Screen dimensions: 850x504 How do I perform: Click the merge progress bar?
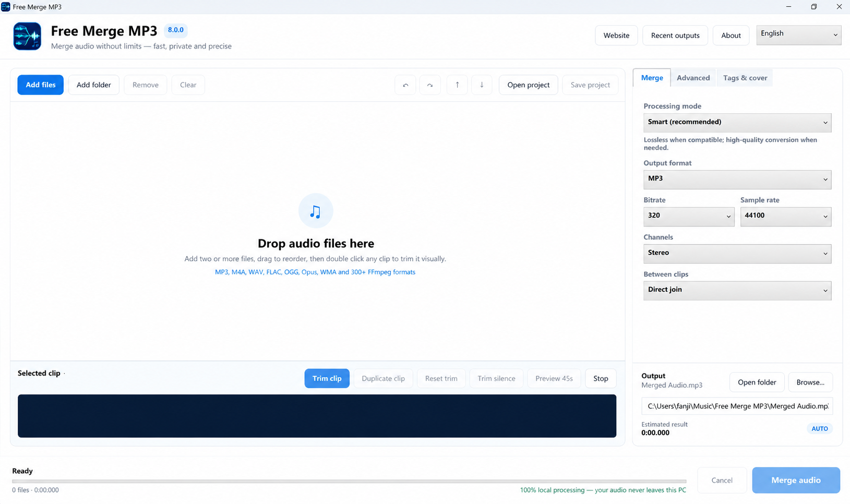349,481
